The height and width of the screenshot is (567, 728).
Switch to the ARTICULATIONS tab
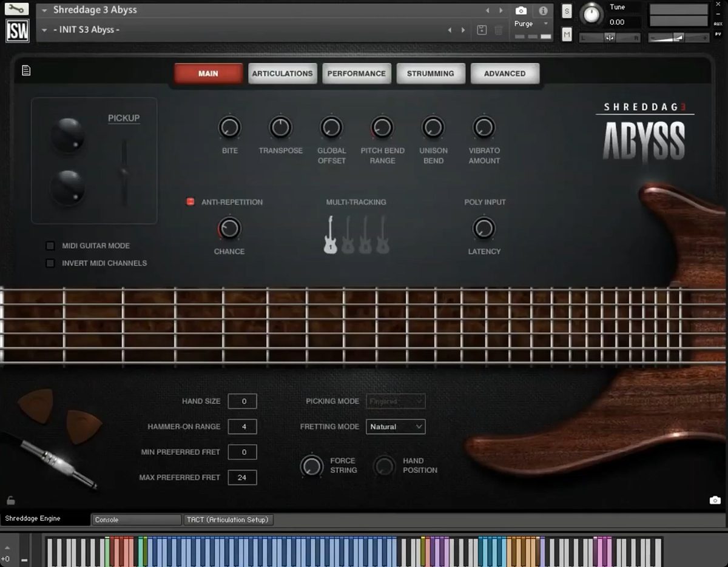[x=282, y=73]
